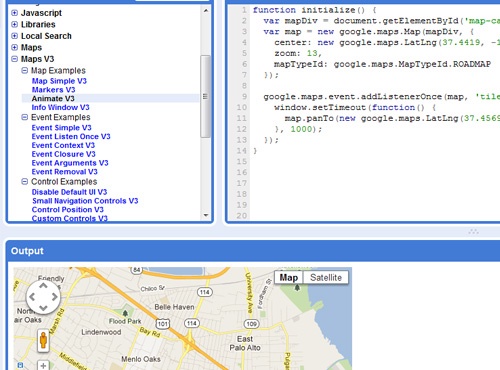The image size is (500, 370).
Task: Expand the Local Search node
Action: (x=14, y=36)
